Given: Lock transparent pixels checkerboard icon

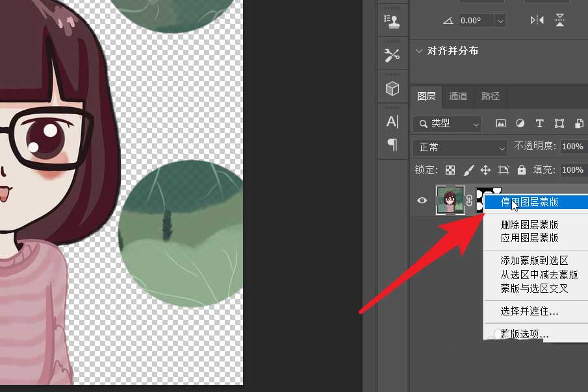Looking at the screenshot, I should (x=450, y=170).
